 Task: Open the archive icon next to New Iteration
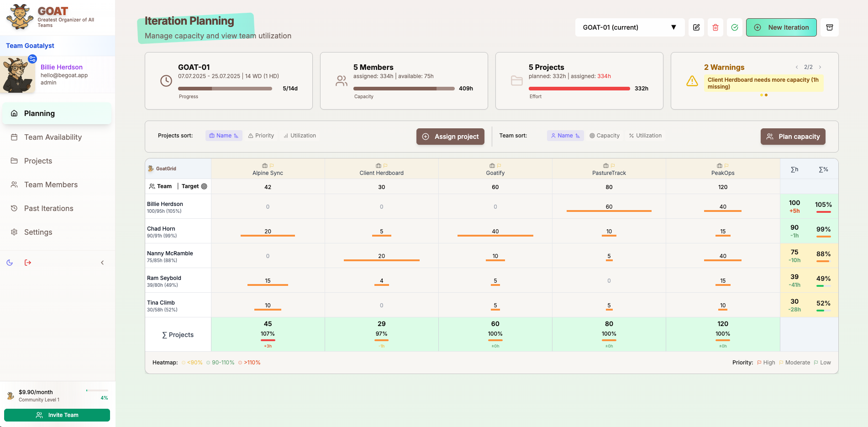pos(829,27)
